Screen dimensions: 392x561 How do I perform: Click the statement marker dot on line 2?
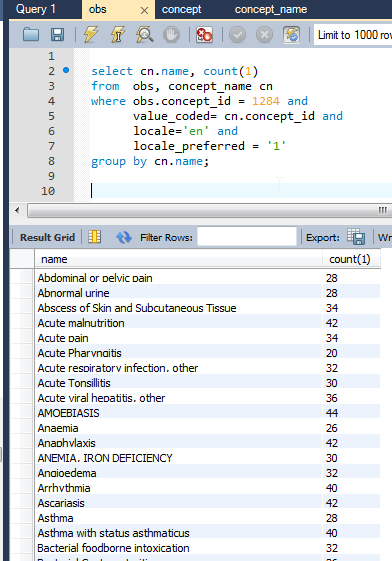pyautogui.click(x=66, y=70)
